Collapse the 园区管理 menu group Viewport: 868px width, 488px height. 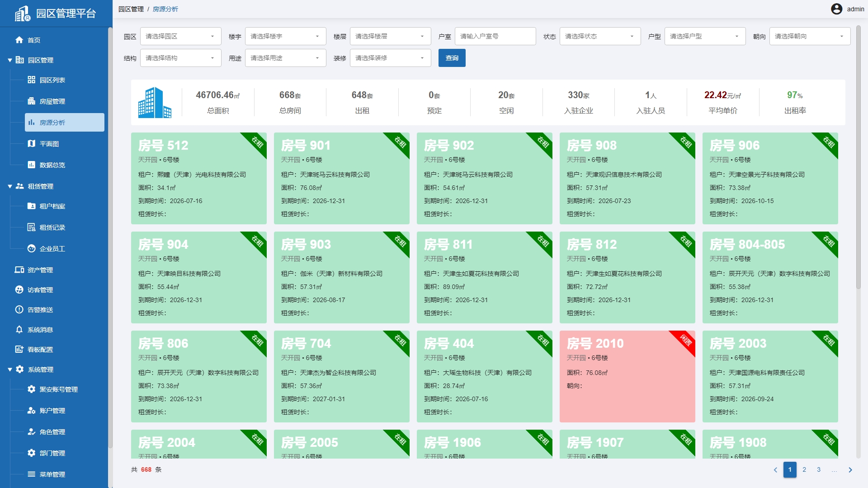tap(10, 60)
